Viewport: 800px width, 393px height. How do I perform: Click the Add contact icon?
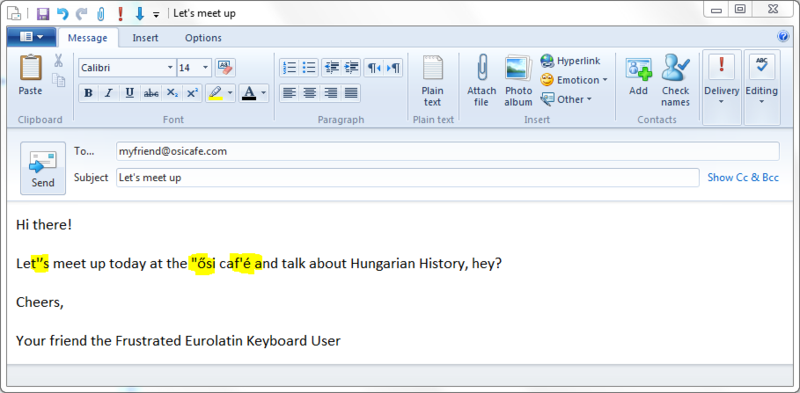pos(639,69)
